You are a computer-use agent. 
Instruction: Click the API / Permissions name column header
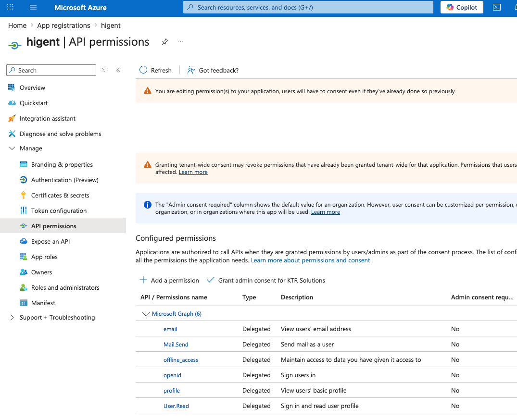[174, 297]
